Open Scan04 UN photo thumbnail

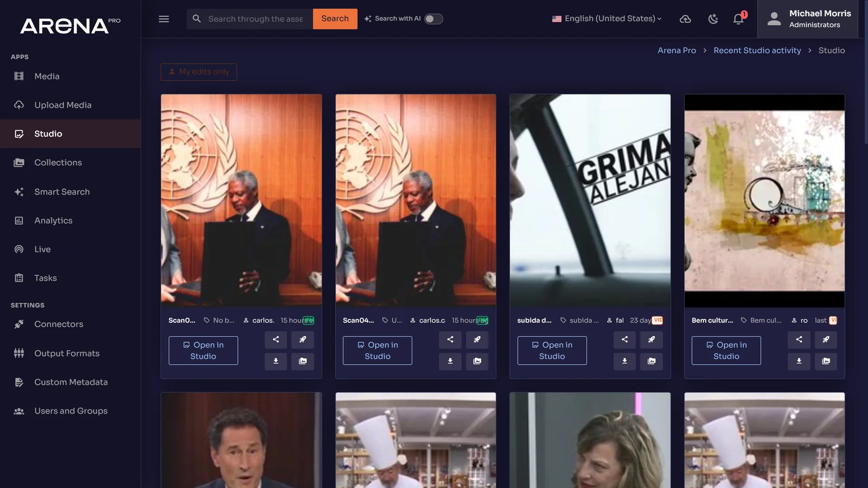[x=416, y=201]
